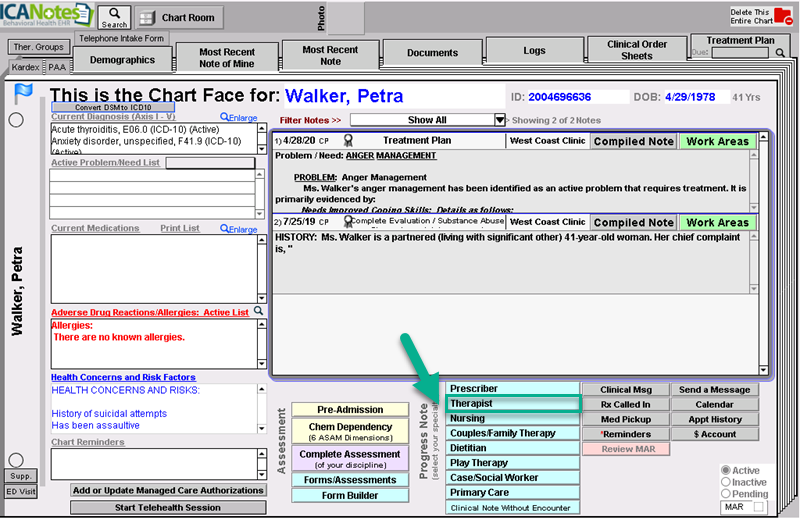Click Send a Message button

tap(714, 389)
